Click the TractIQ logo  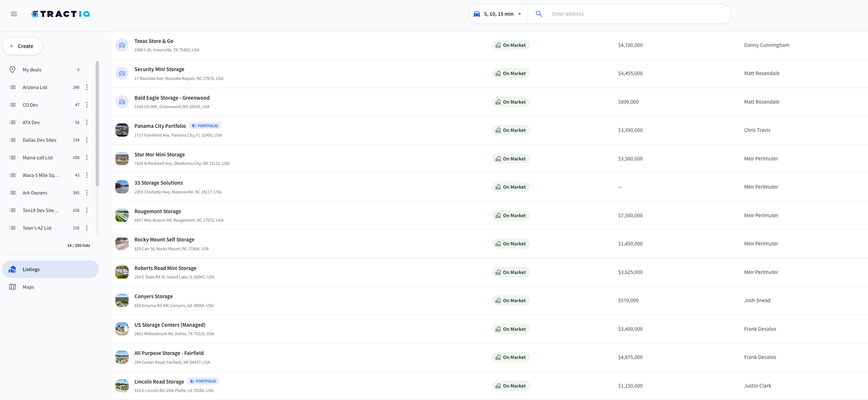pos(60,14)
